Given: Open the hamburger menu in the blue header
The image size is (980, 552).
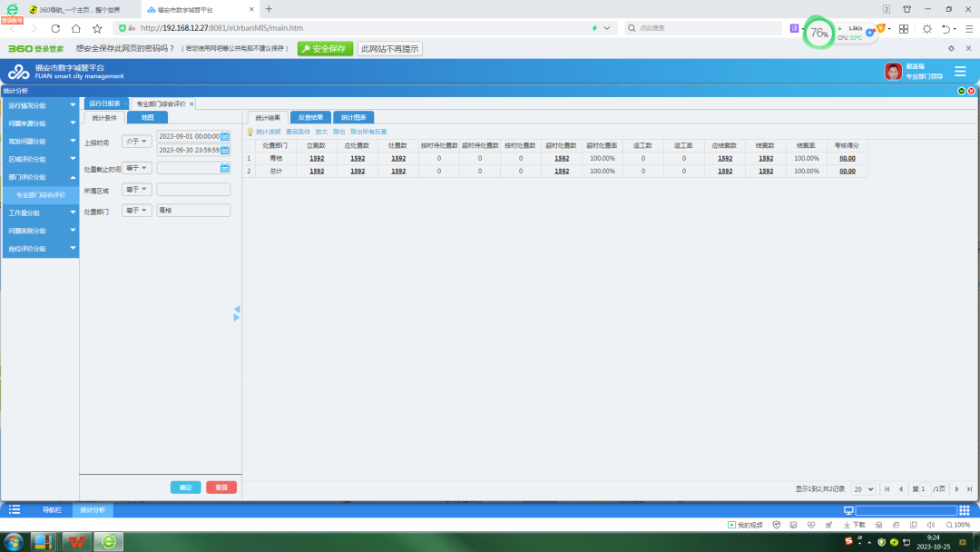Looking at the screenshot, I should [960, 71].
